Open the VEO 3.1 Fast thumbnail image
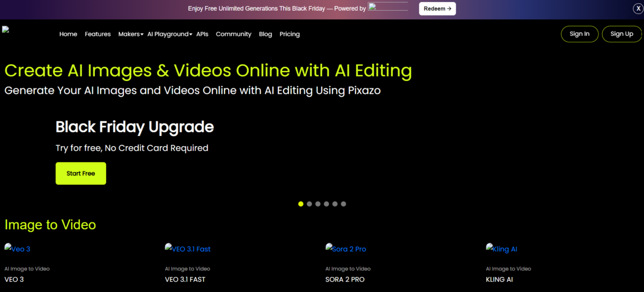The height and width of the screenshot is (292, 644). [188, 249]
